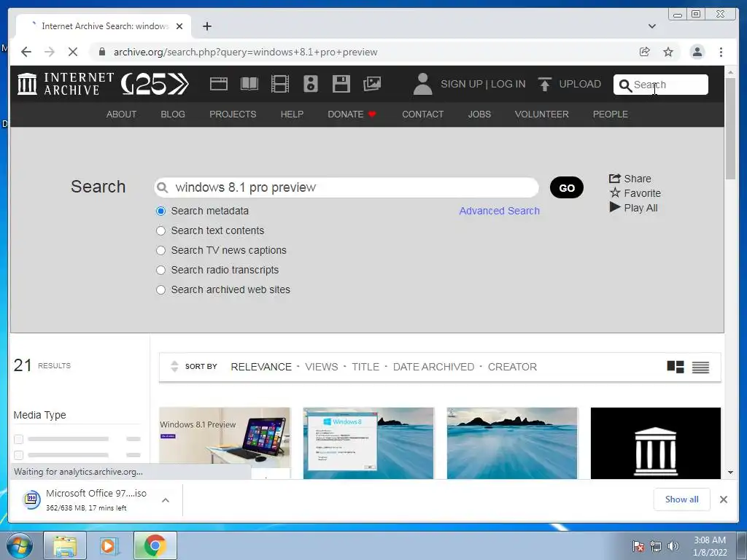Open the Images picture icon

[x=372, y=84]
